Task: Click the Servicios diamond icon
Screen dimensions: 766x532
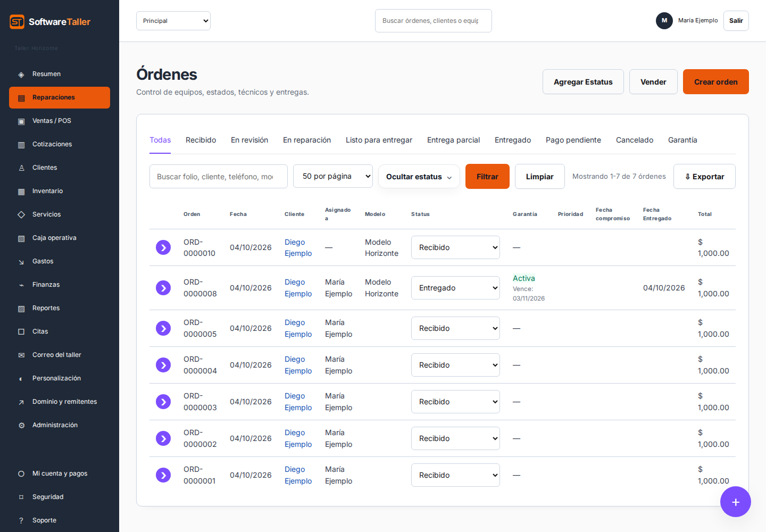Action: pyautogui.click(x=21, y=215)
